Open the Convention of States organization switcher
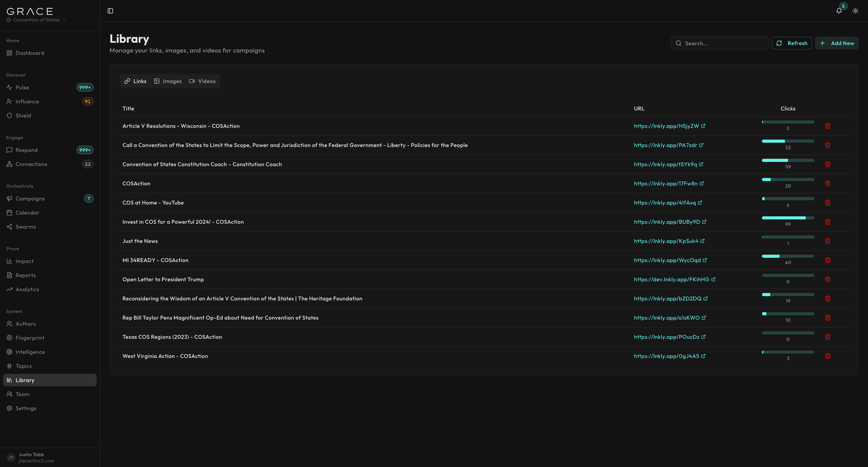Screen dimensions: 868x467 click(x=36, y=19)
